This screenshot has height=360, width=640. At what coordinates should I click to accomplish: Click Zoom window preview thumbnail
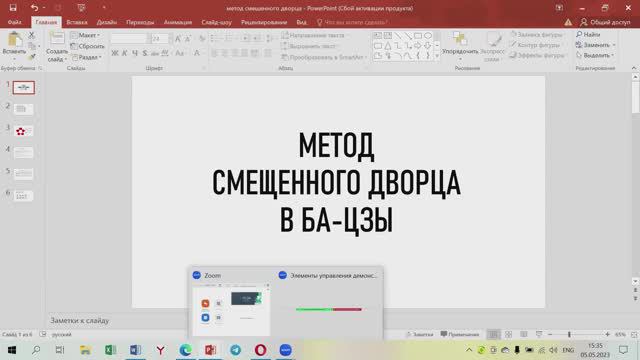231,309
